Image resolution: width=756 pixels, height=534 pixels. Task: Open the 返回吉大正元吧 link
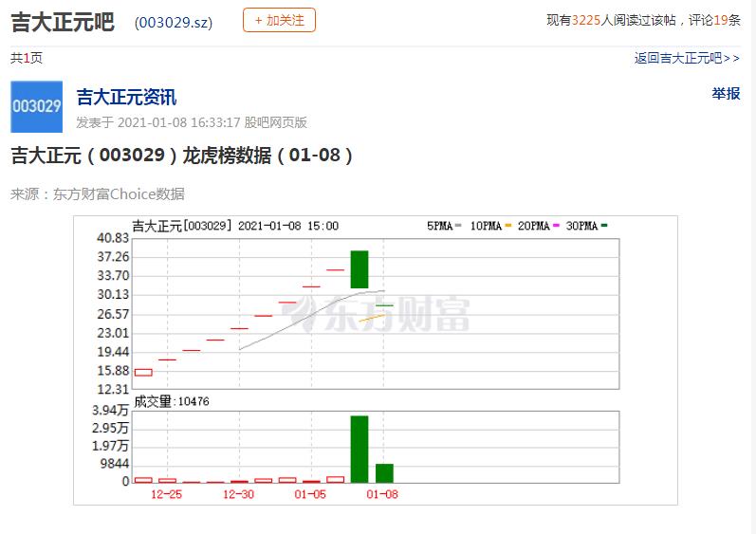[687, 58]
